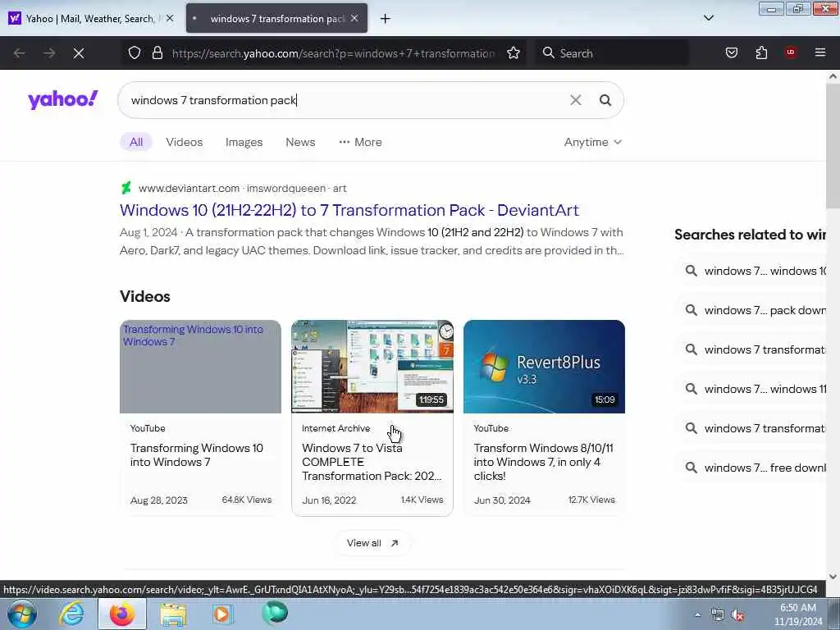Viewport: 840px width, 630px height.
Task: Go back to the previous page
Action: [20, 53]
